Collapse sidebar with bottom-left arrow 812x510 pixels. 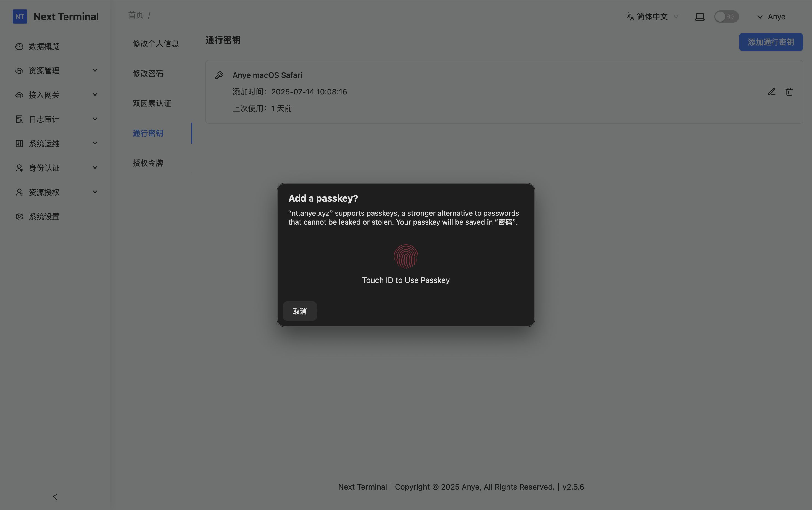click(55, 496)
